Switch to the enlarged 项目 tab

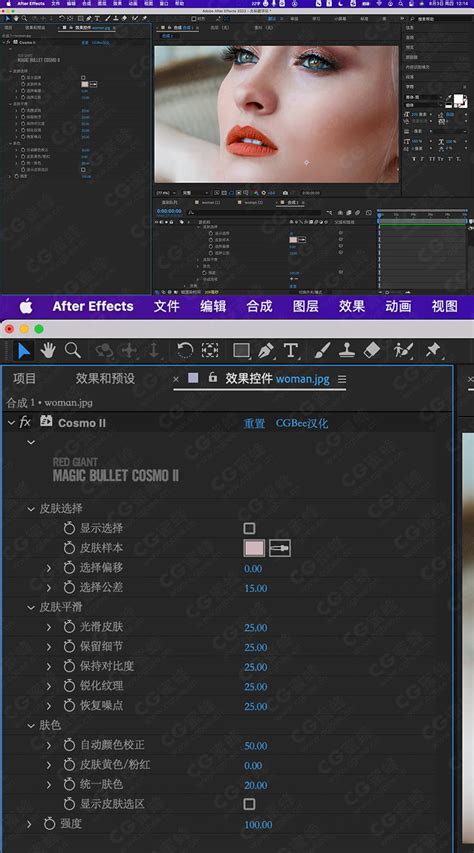[x=24, y=379]
